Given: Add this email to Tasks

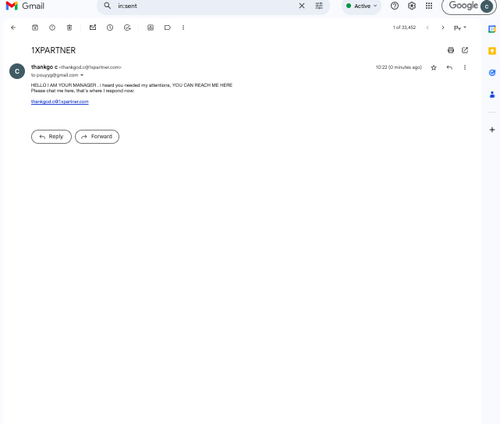Looking at the screenshot, I should coord(127,28).
